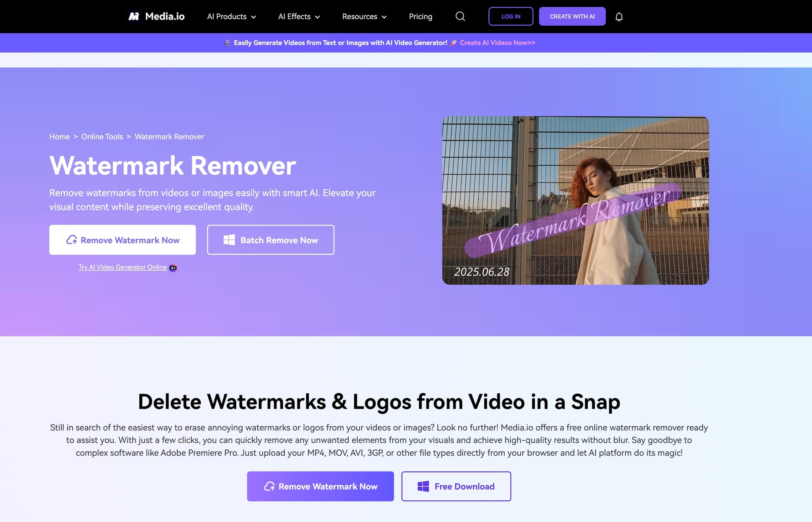The height and width of the screenshot is (522, 812).
Task: Select the AI badge next to Try AI Video Generator
Action: 173,267
